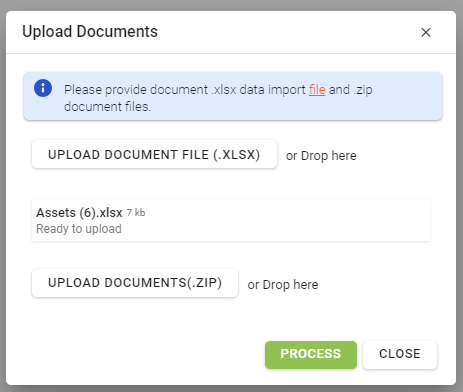Click "and .zip" text in the info banner
The image size is (463, 392).
(351, 90)
